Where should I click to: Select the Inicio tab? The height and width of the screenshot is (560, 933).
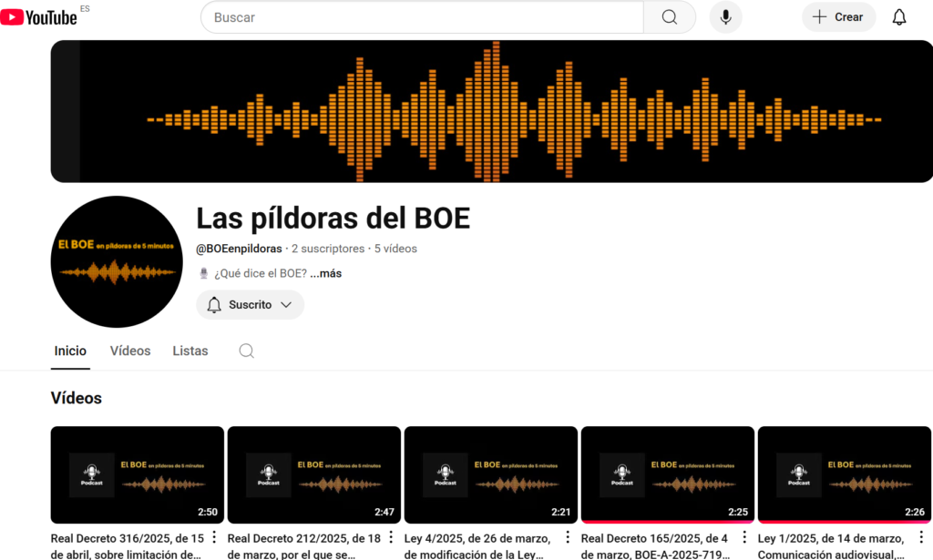tap(70, 351)
